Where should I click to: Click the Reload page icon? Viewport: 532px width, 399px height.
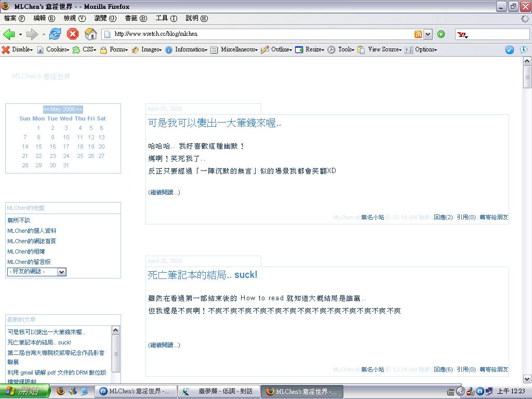55,34
